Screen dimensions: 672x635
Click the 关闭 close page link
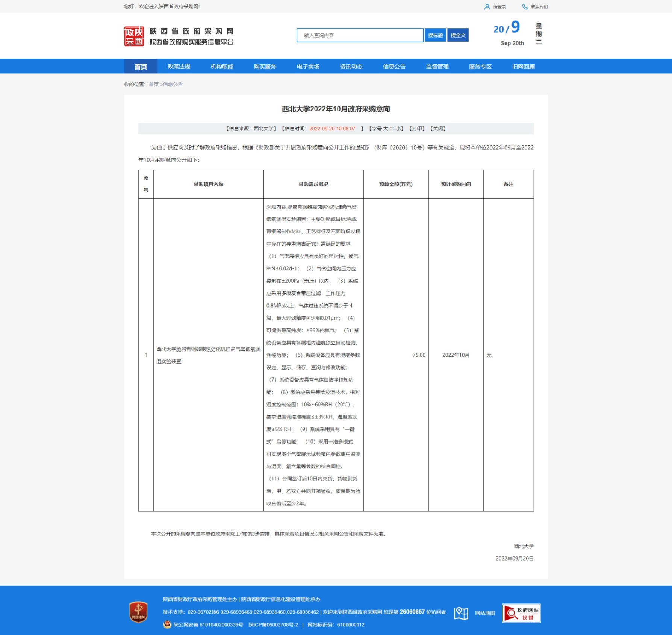(x=438, y=129)
